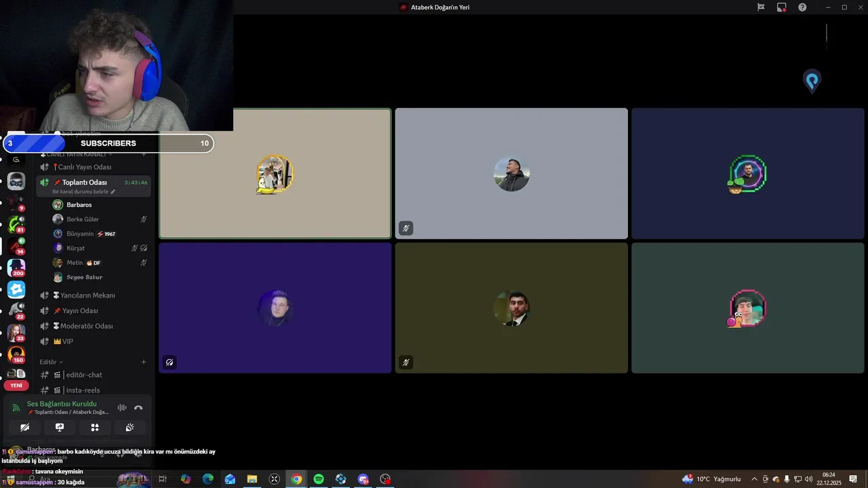The image size is (868, 488).
Task: Open server icon with 33 badge
Action: pos(16,332)
